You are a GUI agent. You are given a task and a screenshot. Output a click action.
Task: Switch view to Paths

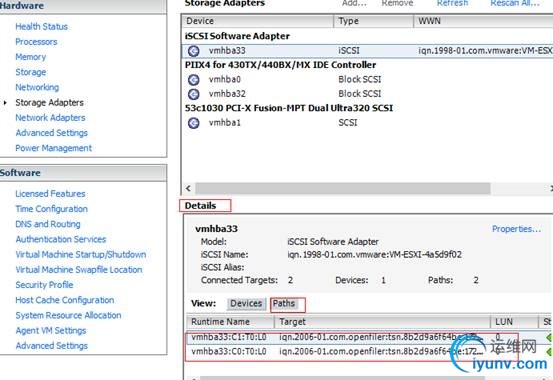tap(284, 303)
